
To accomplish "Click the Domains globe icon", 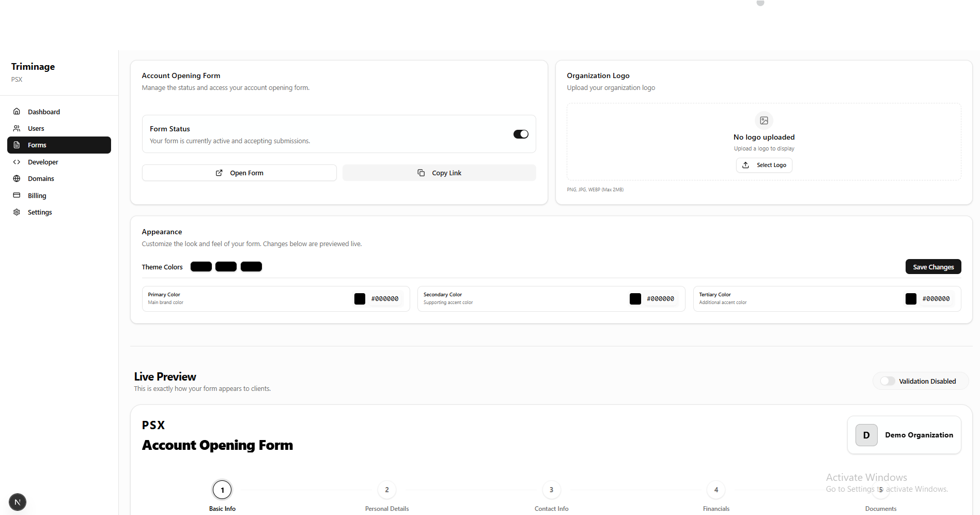I will click(x=17, y=178).
